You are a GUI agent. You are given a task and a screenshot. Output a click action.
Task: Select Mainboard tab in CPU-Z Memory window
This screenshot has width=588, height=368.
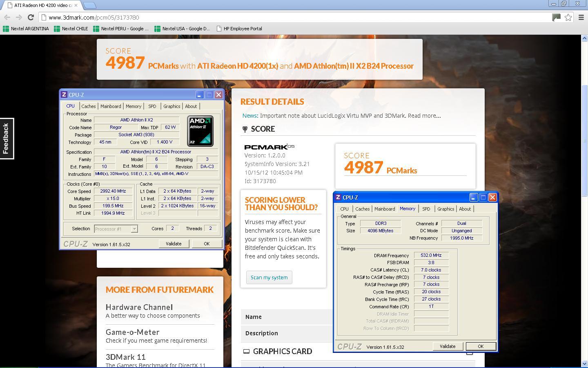385,209
